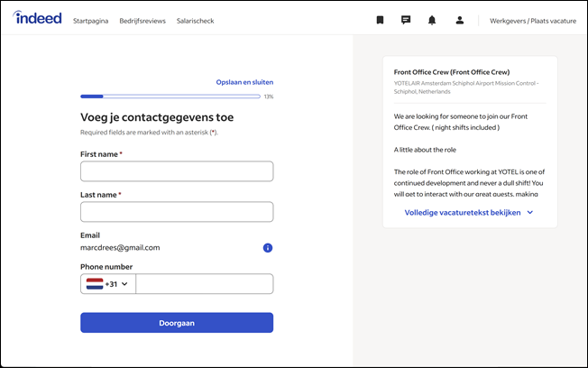
Task: Click the 13% progress bar
Action: [x=170, y=96]
